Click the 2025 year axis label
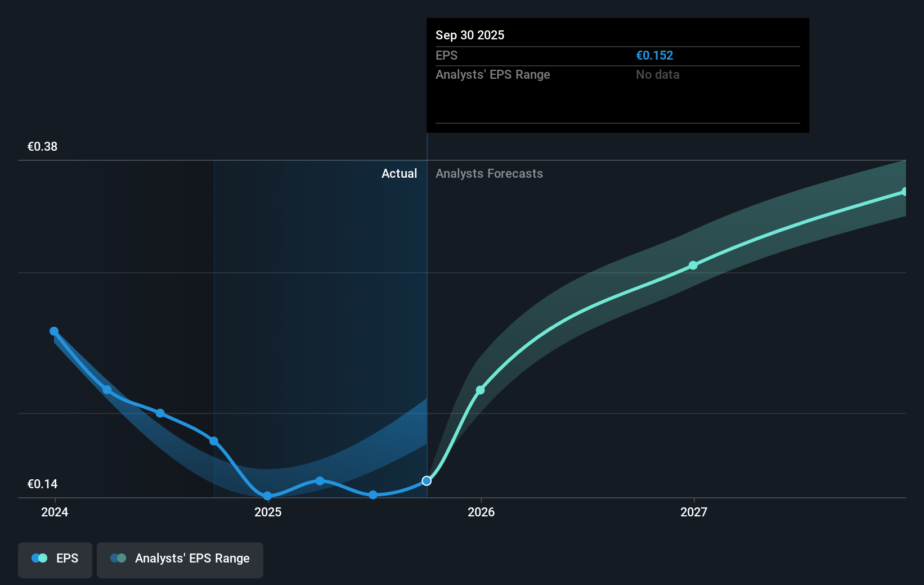The height and width of the screenshot is (585, 924). pos(267,512)
